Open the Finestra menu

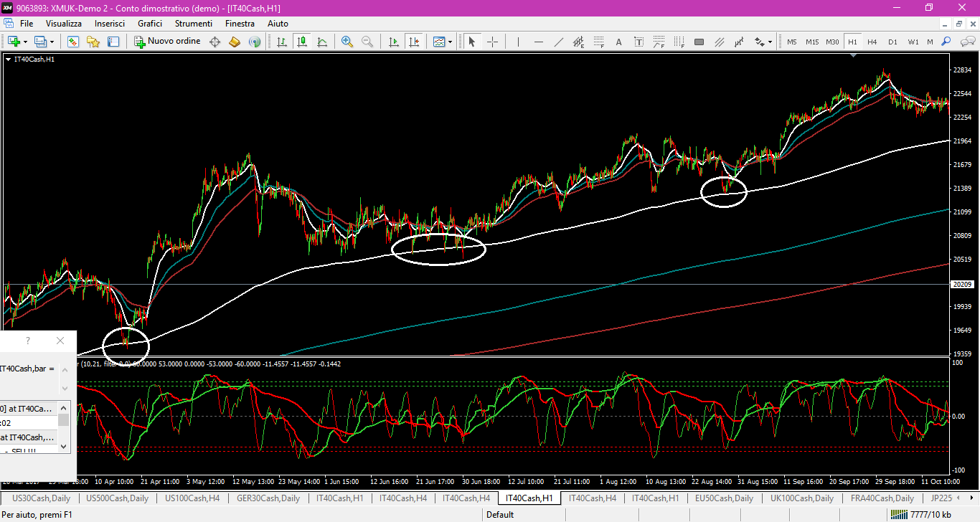tap(240, 24)
